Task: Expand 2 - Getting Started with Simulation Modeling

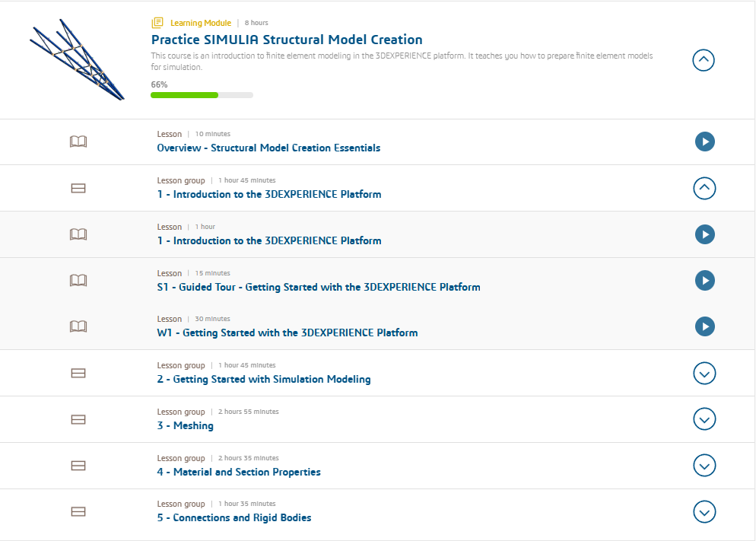Action: coord(704,373)
